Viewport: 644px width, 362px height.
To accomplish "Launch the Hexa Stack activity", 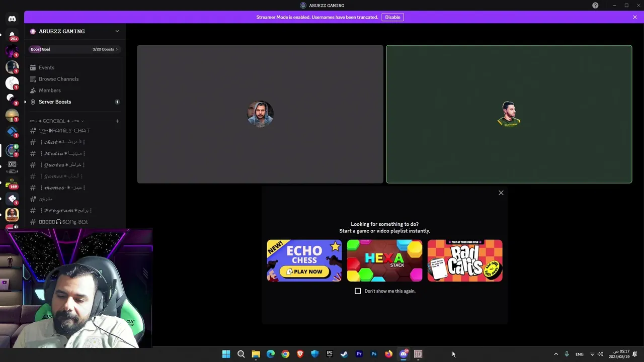I will point(385,260).
